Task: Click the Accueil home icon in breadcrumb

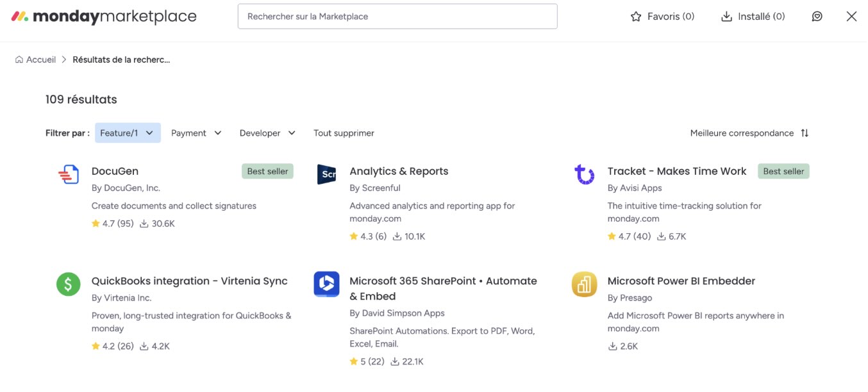Action: [19, 60]
